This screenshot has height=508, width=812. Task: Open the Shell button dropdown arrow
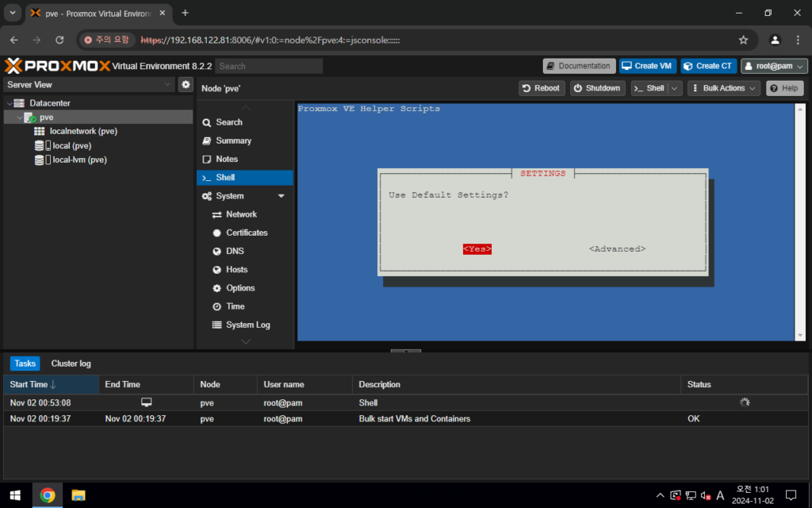(676, 88)
